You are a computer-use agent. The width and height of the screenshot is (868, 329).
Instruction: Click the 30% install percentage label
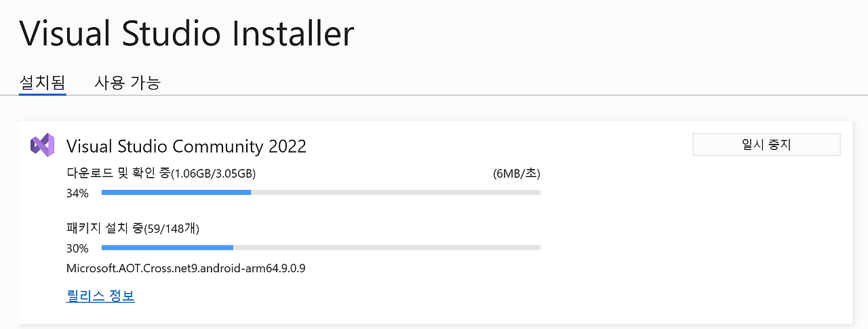click(77, 248)
